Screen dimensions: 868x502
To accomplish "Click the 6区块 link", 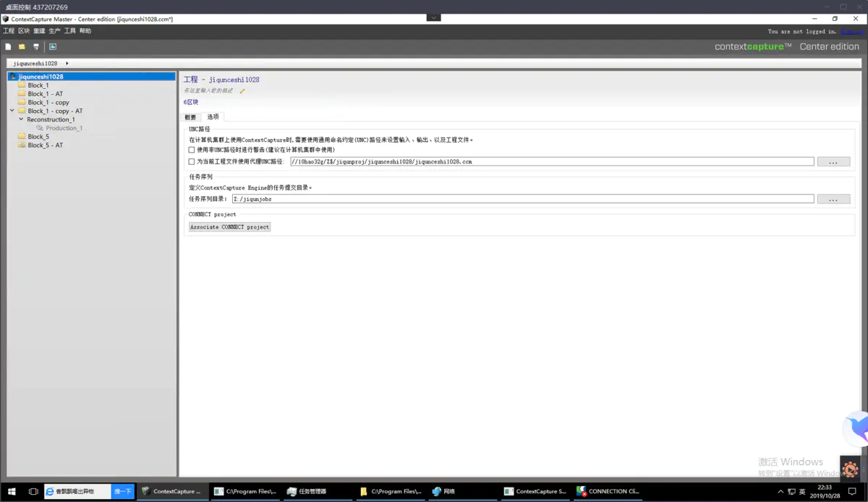I will [191, 102].
